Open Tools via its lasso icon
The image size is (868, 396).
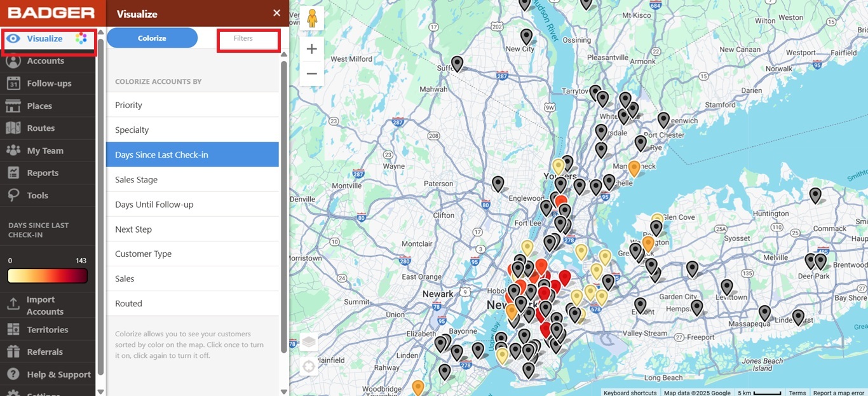[13, 195]
